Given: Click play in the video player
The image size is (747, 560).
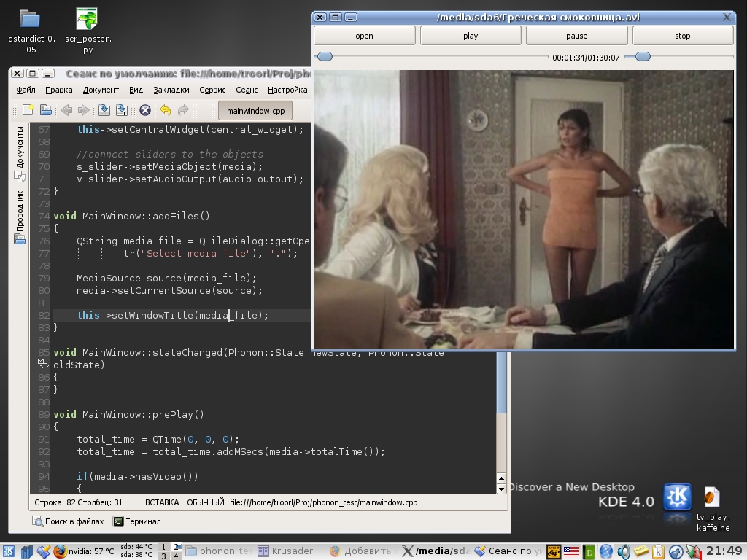Looking at the screenshot, I should (471, 36).
